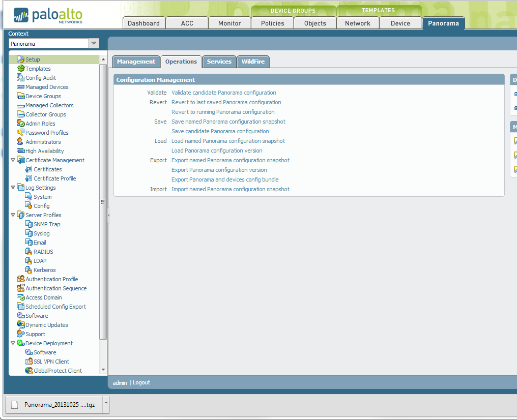Image resolution: width=517 pixels, height=420 pixels.
Task: Switch to the WildFire tab
Action: [x=253, y=62]
